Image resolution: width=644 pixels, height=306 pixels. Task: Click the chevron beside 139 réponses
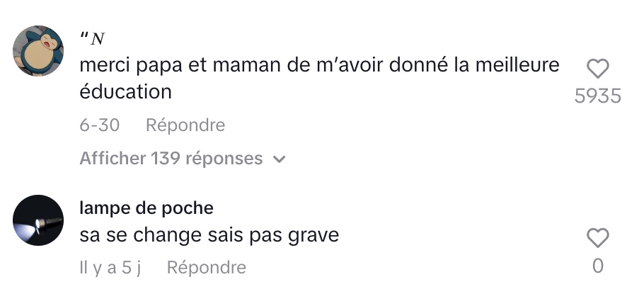279,159
